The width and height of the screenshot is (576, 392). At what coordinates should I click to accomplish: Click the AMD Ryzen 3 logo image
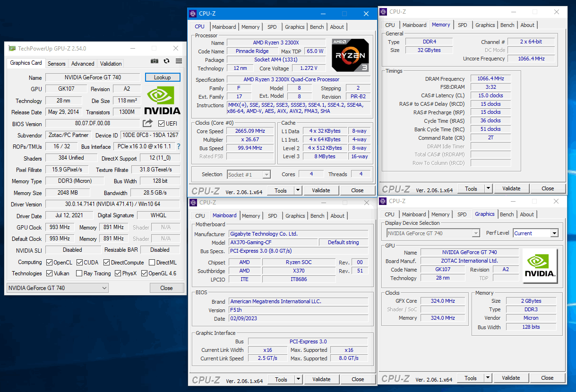click(x=350, y=55)
